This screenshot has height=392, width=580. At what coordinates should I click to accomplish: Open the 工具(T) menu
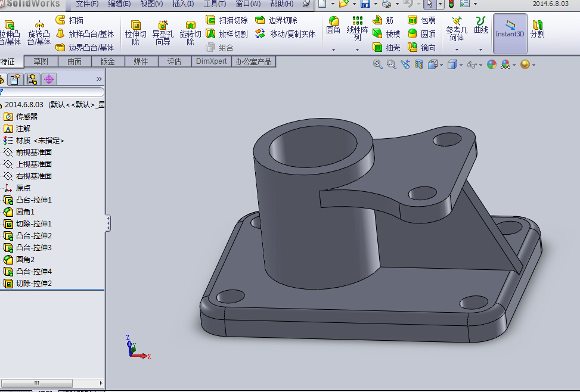pos(214,4)
